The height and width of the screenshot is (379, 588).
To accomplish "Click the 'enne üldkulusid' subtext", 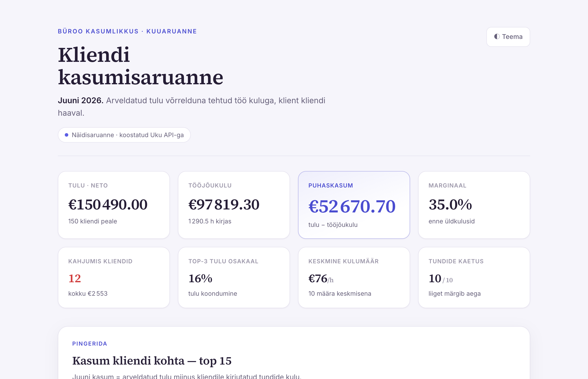I will 451,221.
